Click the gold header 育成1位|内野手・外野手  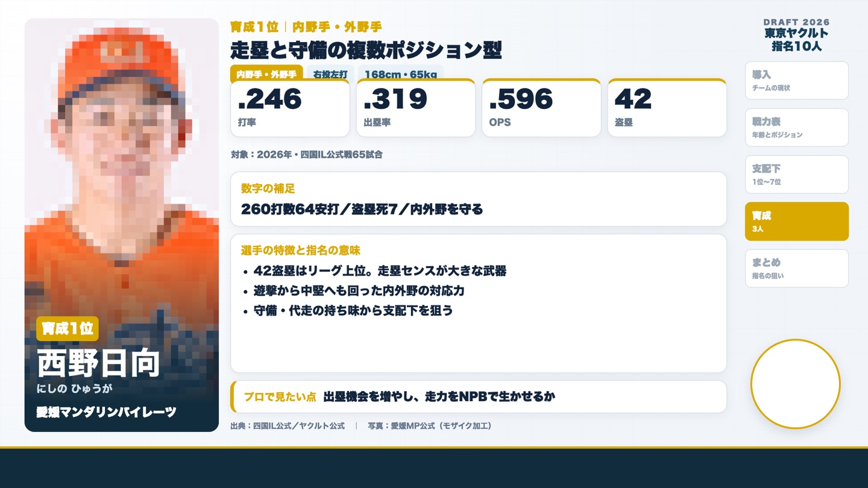tap(306, 27)
